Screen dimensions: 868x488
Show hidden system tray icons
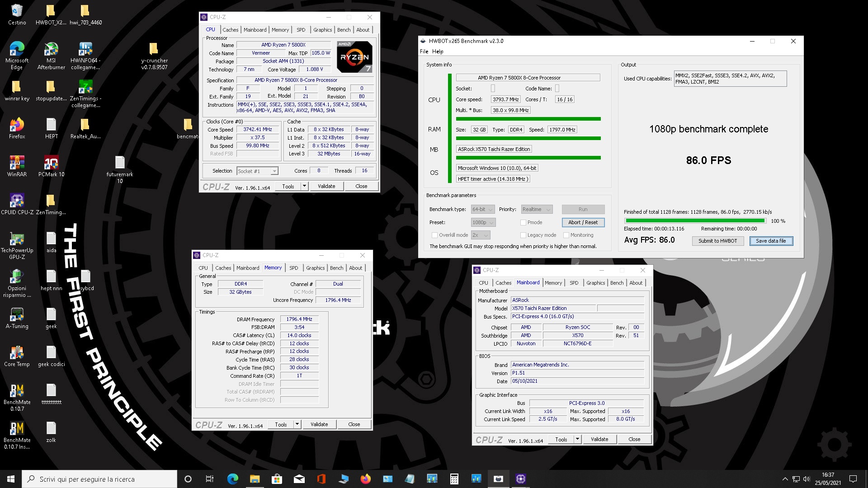click(785, 479)
